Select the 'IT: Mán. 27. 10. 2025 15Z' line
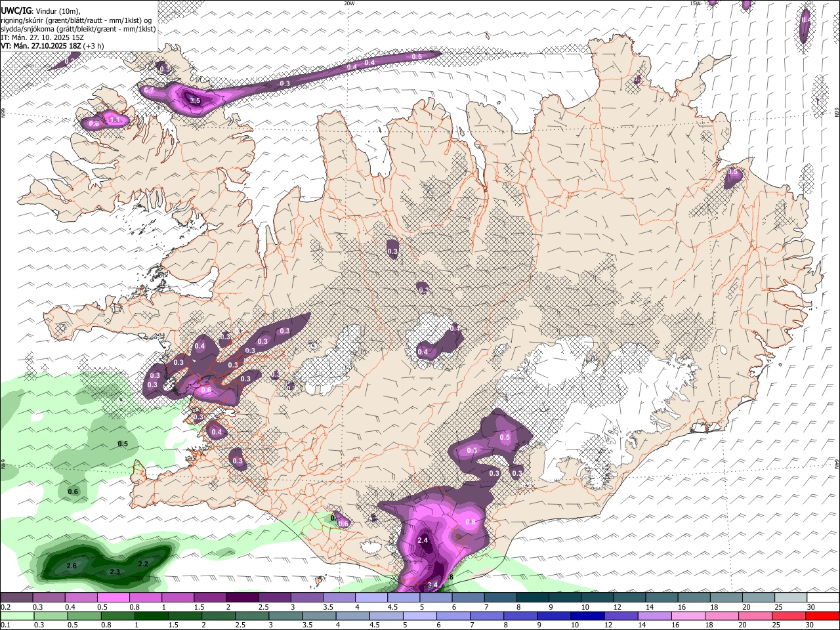This screenshot has width=840, height=630. 42,37
